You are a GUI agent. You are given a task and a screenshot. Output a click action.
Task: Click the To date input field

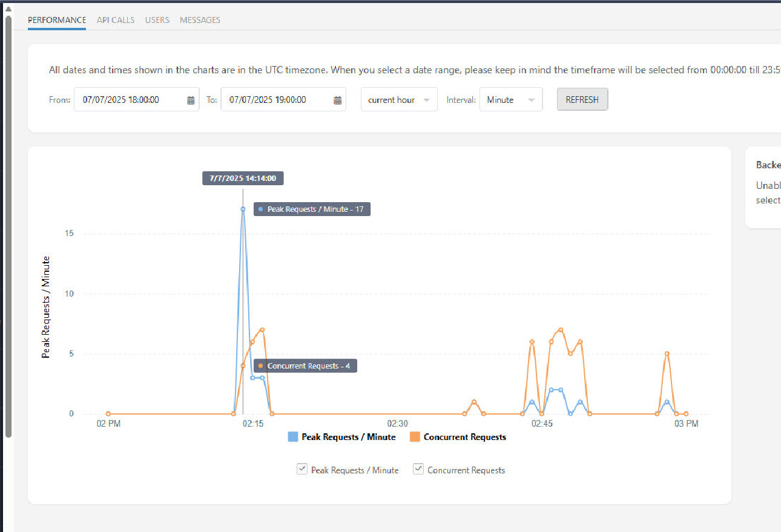click(277, 100)
